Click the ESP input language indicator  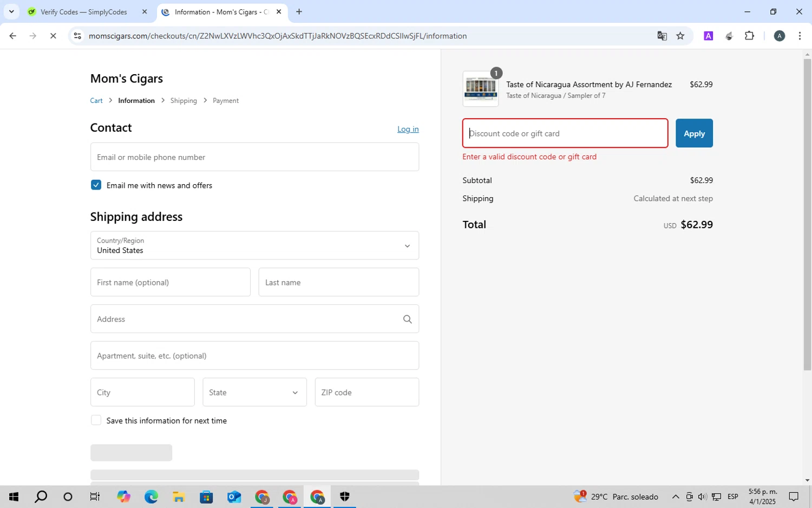click(x=733, y=497)
